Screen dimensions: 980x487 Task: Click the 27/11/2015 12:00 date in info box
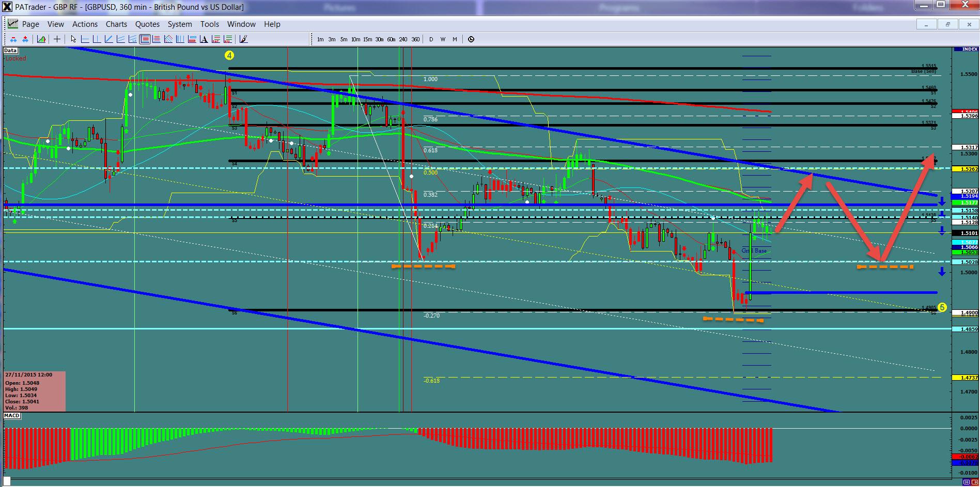point(28,375)
